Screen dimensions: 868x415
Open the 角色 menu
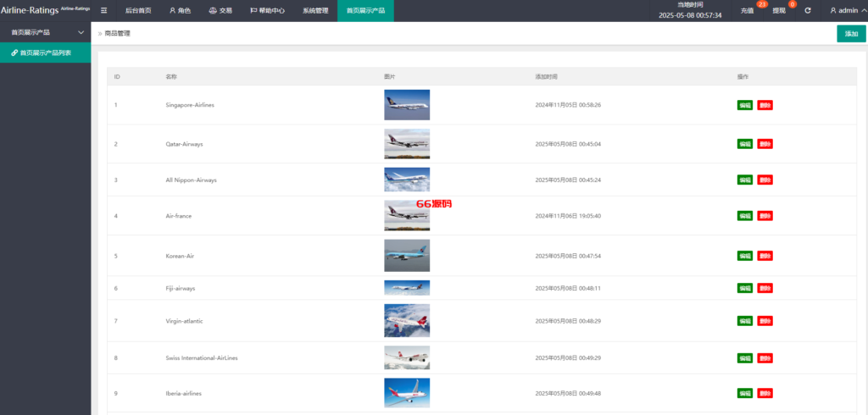point(181,10)
